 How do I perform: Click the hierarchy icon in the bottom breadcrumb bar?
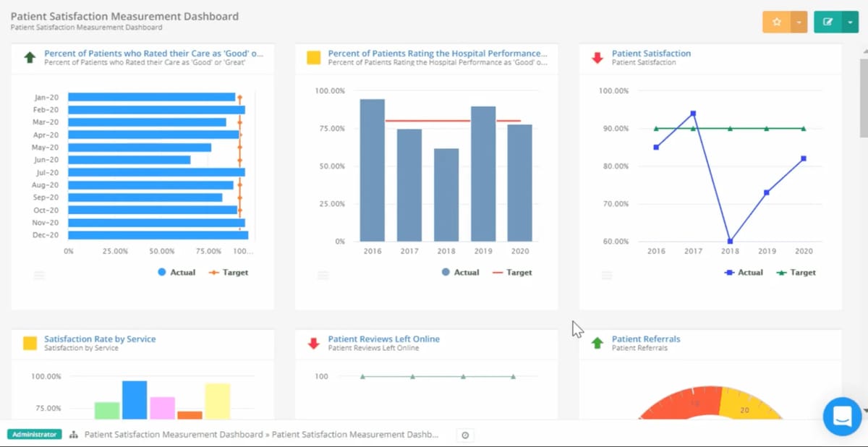click(73, 435)
